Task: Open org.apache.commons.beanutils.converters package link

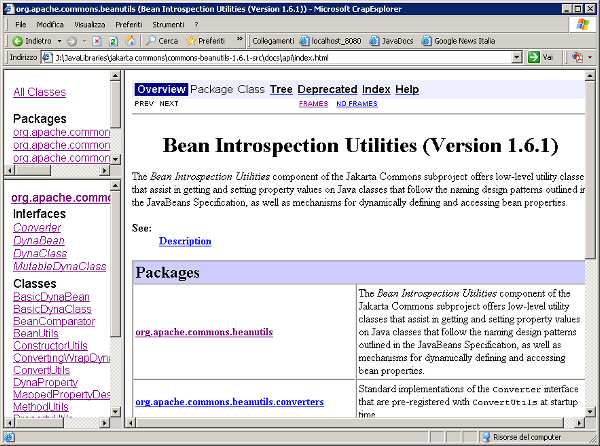Action: click(230, 402)
